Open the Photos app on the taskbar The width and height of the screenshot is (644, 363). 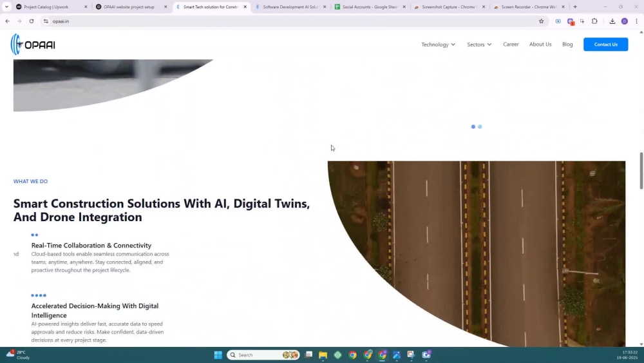click(397, 355)
